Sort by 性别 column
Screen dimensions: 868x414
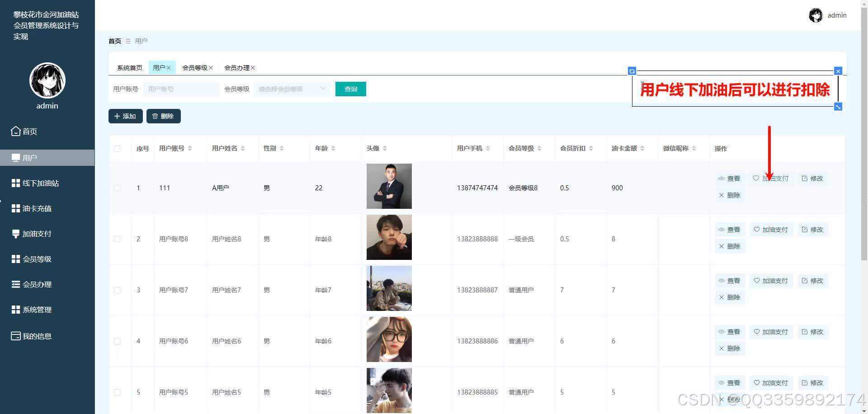282,148
